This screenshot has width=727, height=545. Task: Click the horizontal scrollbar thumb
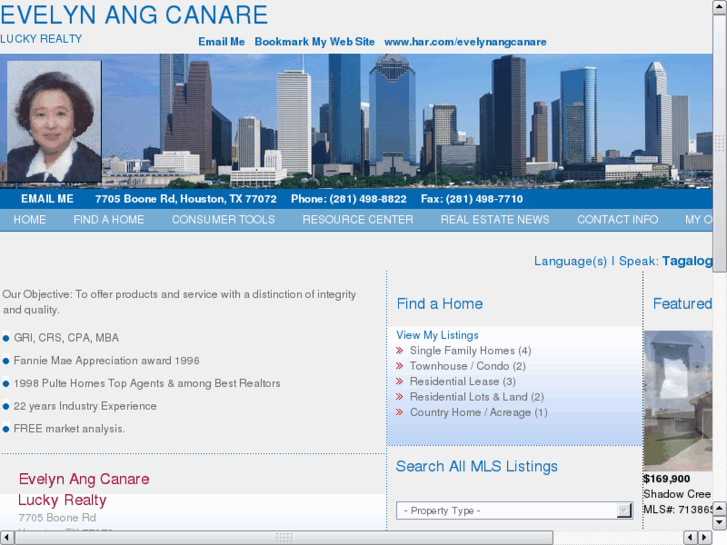(x=284, y=538)
